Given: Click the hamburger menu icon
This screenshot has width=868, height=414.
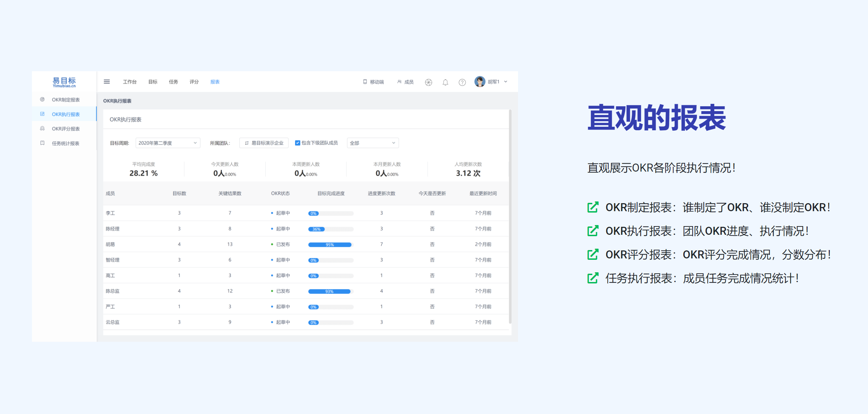Looking at the screenshot, I should (x=107, y=82).
